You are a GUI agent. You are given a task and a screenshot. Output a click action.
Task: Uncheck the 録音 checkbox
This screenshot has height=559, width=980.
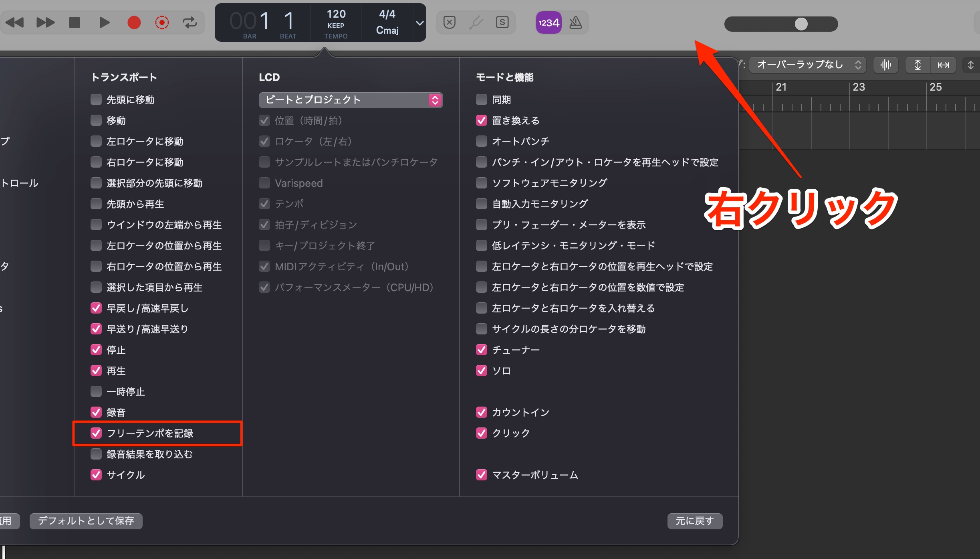click(96, 412)
